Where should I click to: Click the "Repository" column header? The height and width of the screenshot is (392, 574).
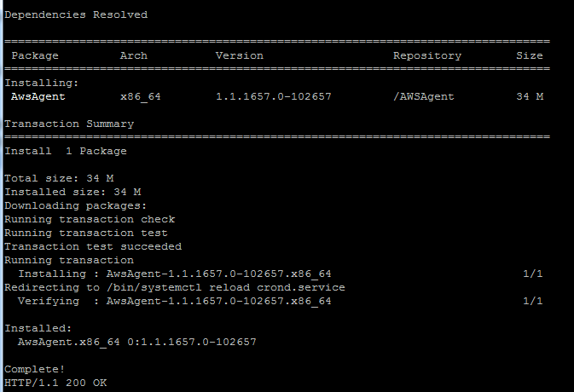426,55
